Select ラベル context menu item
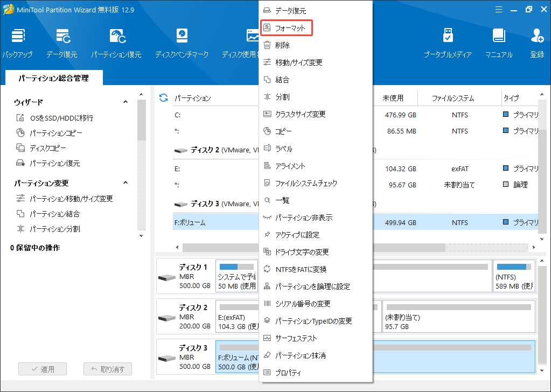The height and width of the screenshot is (392, 551). click(x=316, y=149)
